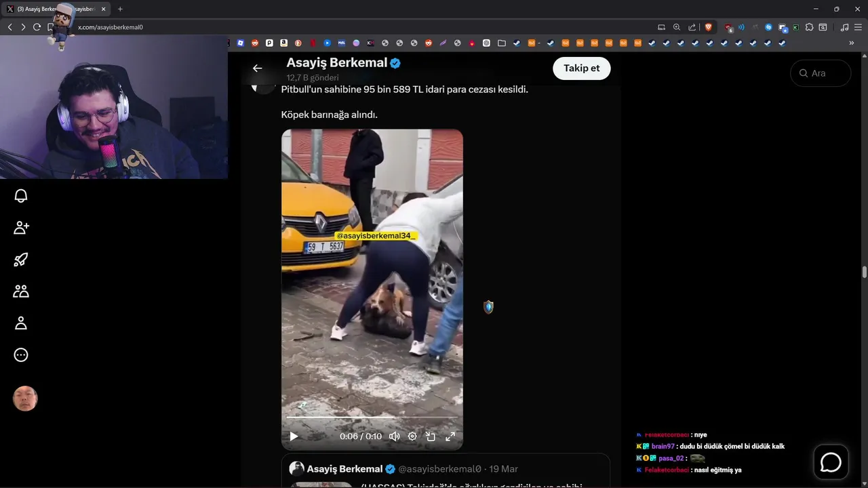
Task: Click the blue verified badge beside Asayiş Berkemal
Action: tap(395, 63)
